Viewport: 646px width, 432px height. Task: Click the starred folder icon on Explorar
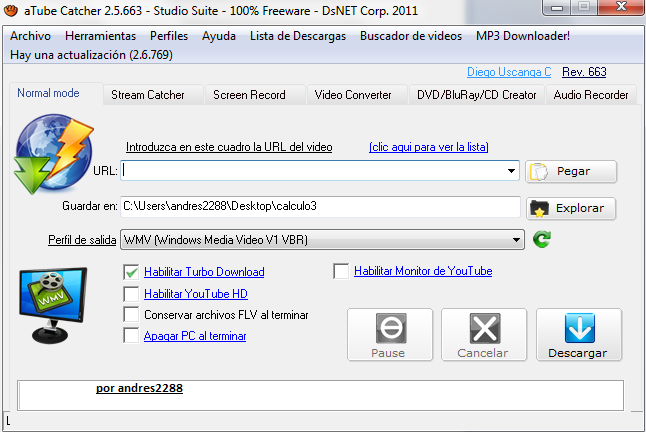(x=539, y=209)
